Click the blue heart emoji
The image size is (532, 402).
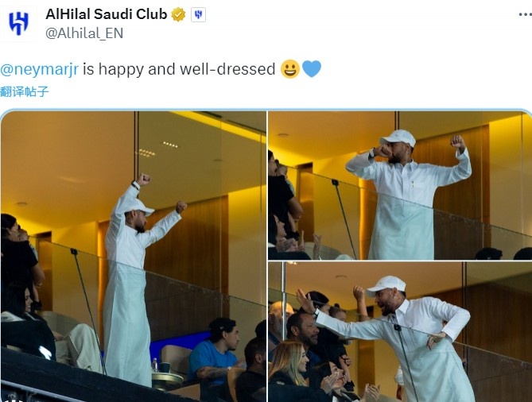[311, 69]
